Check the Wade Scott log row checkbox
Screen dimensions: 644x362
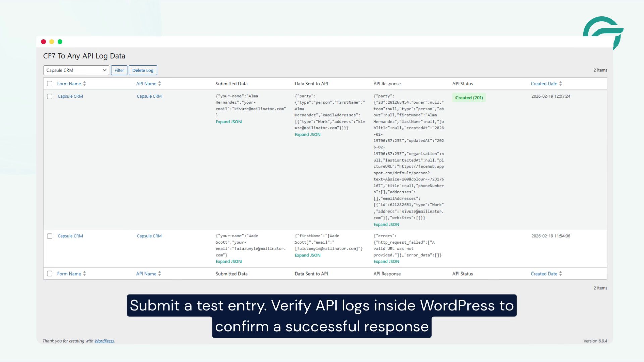pos(50,236)
